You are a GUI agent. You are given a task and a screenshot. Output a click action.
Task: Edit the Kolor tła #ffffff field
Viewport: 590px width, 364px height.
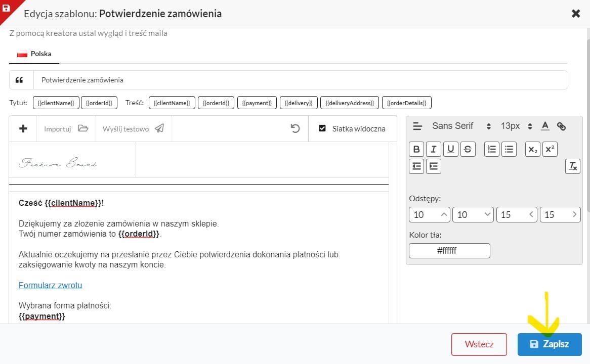tap(449, 251)
